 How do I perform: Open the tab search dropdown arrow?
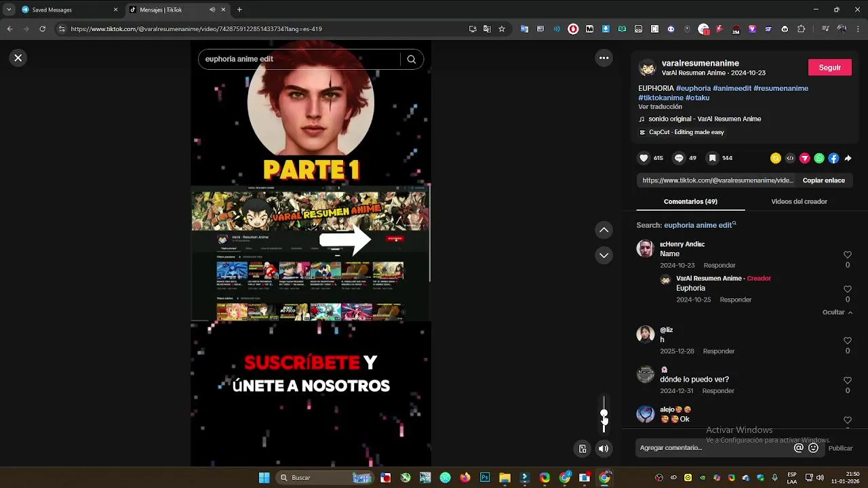(8, 9)
